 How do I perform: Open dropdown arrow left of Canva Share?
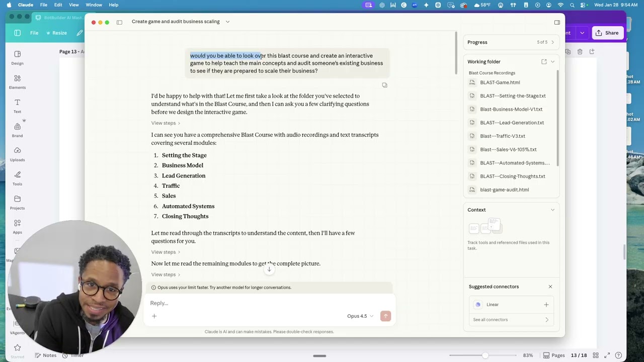(582, 33)
